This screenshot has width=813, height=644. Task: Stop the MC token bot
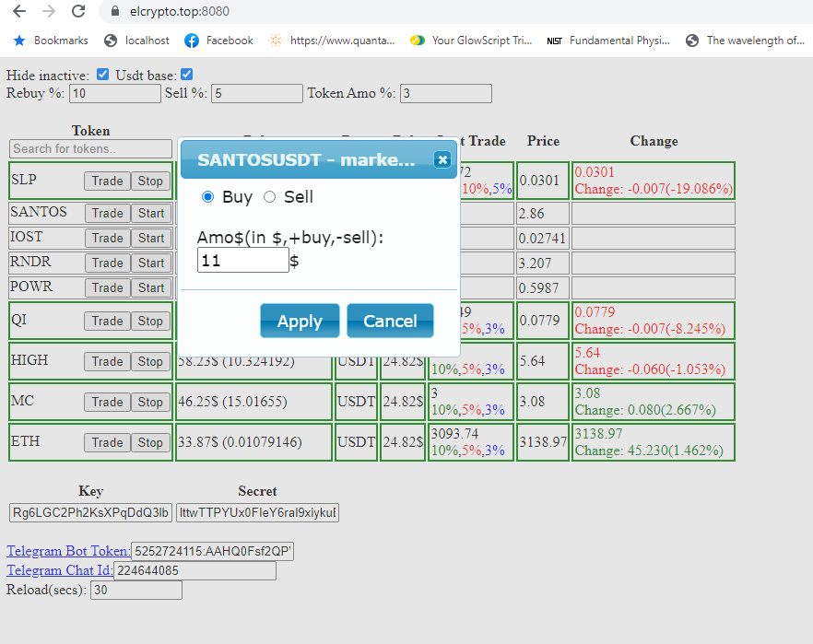150,402
